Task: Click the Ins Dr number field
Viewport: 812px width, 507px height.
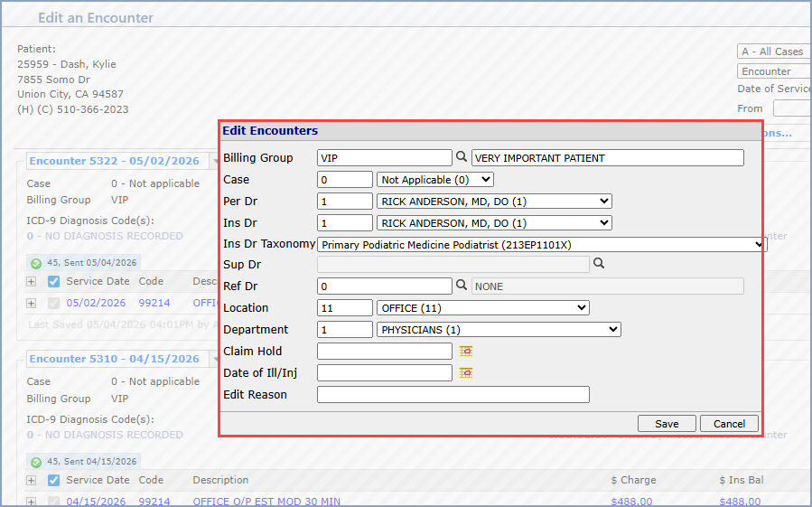Action: (344, 223)
